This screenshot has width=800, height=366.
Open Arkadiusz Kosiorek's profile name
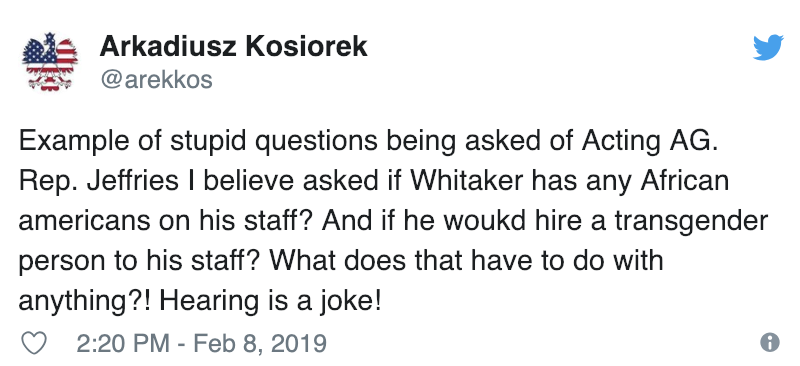233,47
